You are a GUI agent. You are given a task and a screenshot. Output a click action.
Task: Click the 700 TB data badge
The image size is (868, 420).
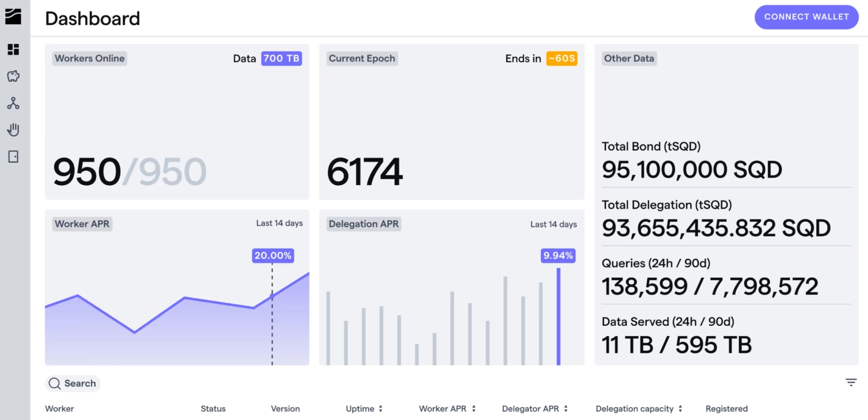[x=281, y=59]
